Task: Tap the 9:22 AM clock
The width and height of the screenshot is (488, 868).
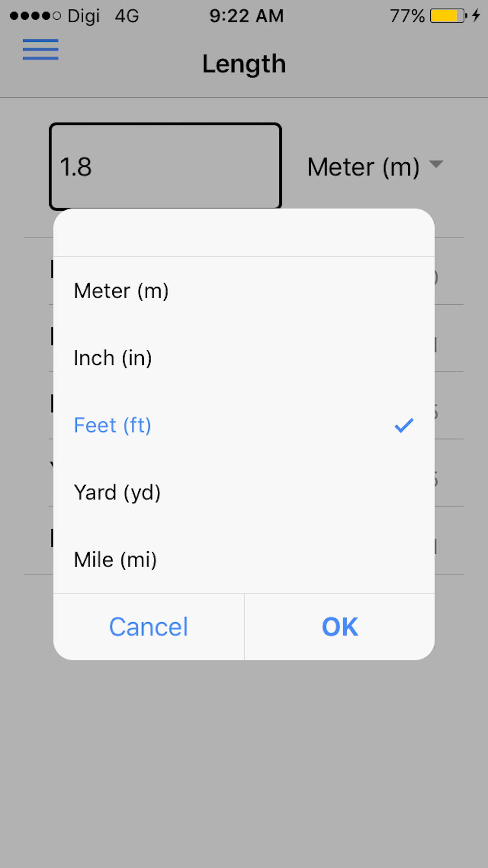Action: [x=246, y=16]
